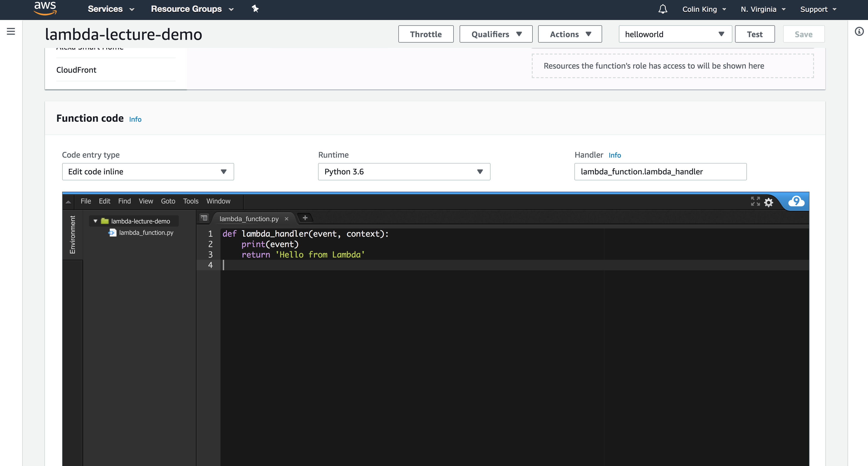Click the info circle icon at right edge
The image size is (868, 466).
[x=859, y=32]
